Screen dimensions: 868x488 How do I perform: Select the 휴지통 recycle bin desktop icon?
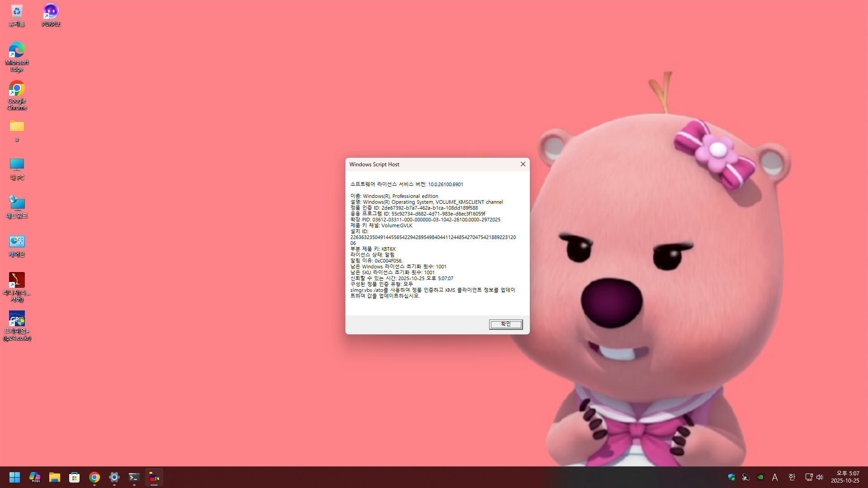(x=17, y=15)
